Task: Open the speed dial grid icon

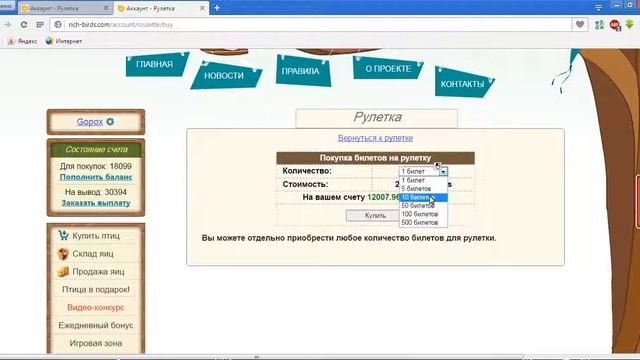Action: click(x=40, y=24)
